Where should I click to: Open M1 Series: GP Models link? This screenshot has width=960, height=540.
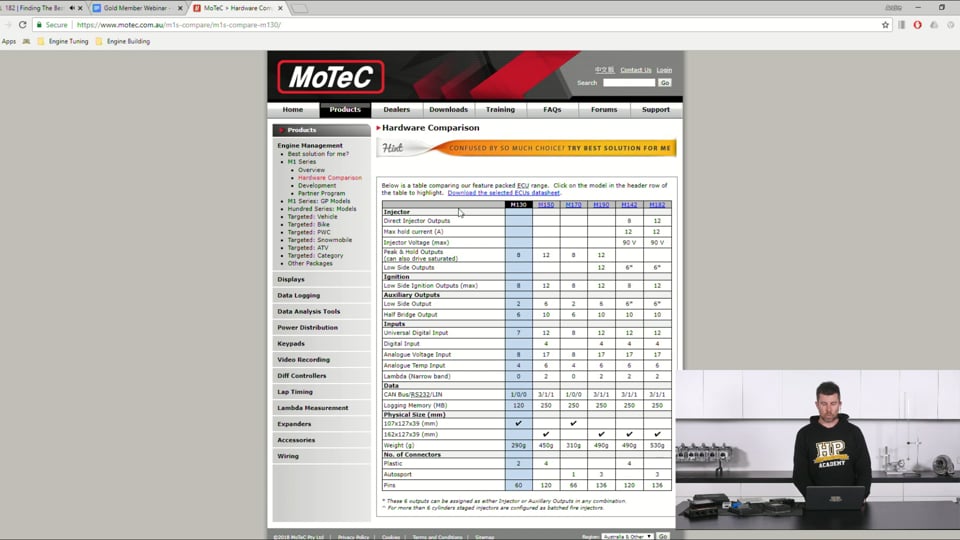coord(319,201)
